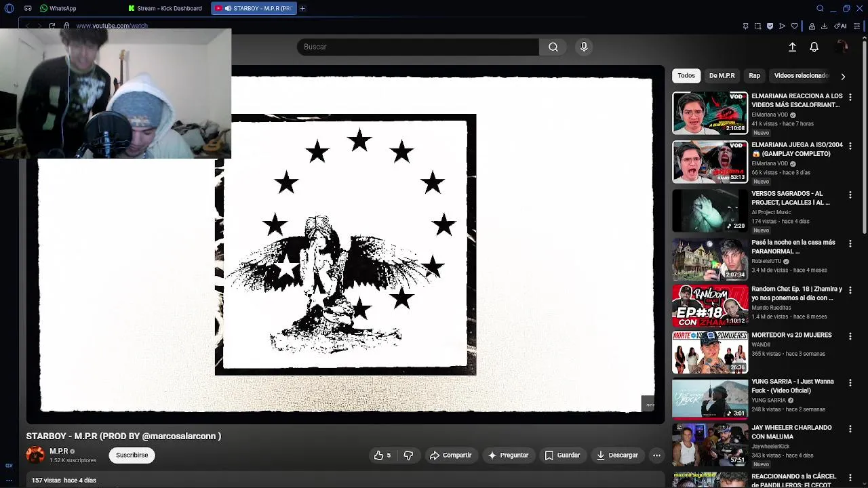This screenshot has height=488, width=868.
Task: Click the Preguntar ask button
Action: [x=508, y=455]
